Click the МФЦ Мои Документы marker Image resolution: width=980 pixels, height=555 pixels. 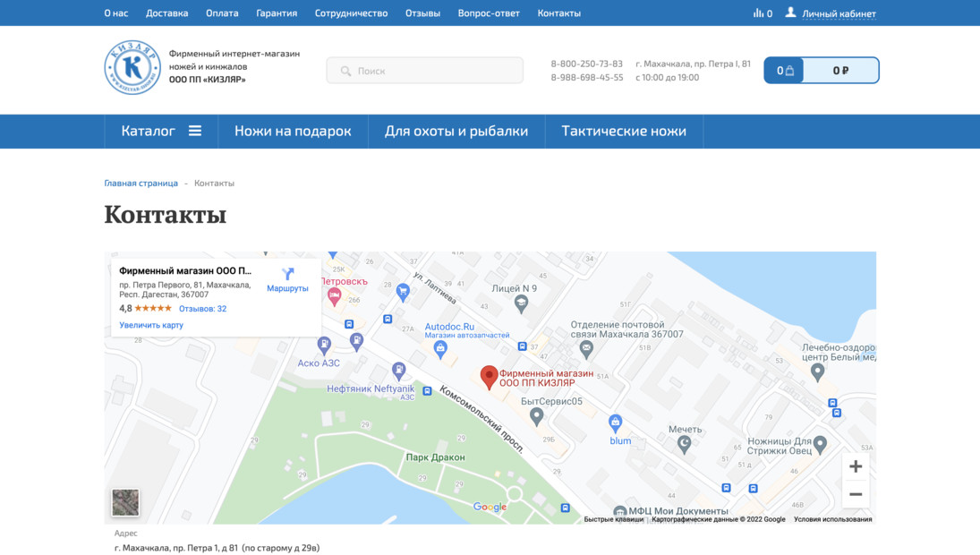[619, 512]
